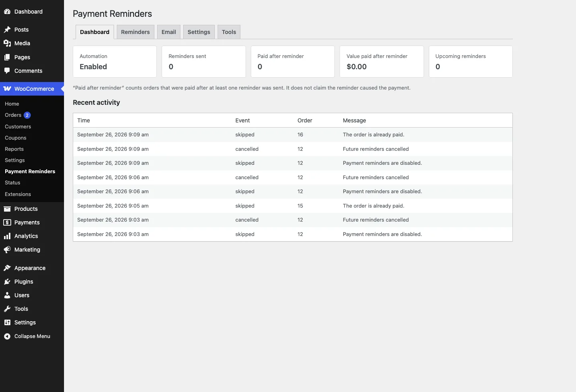Open the Customers submenu link
Viewport: 576px width, 392px height.
coord(18,126)
